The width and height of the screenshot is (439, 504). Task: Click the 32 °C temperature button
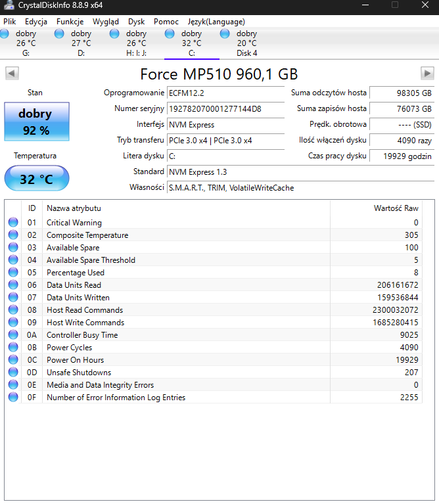click(36, 179)
